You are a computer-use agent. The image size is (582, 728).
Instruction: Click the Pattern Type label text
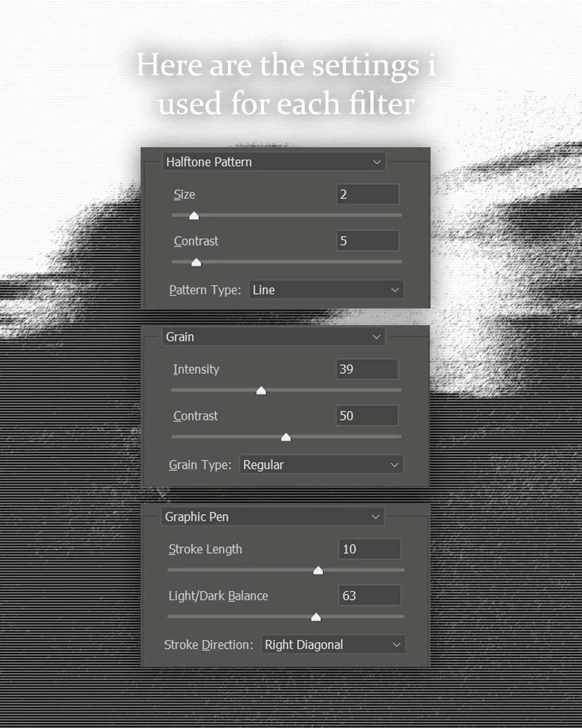pyautogui.click(x=205, y=290)
